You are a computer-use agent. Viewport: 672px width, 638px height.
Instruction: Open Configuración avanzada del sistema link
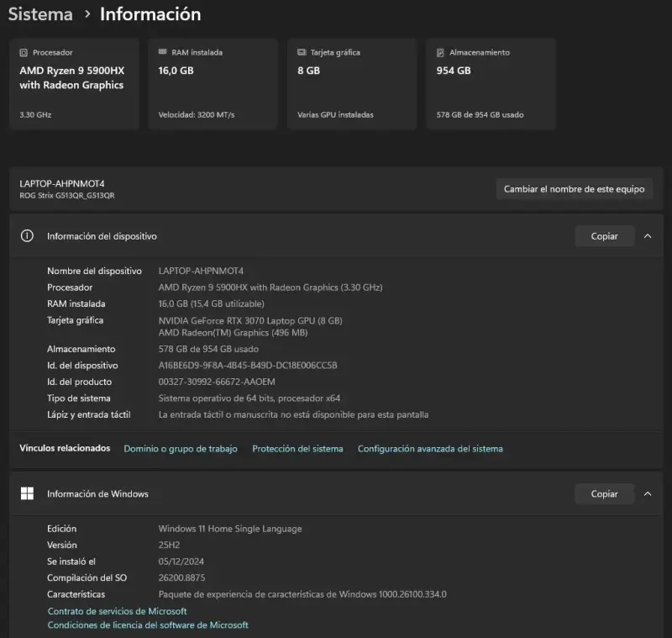coord(430,449)
